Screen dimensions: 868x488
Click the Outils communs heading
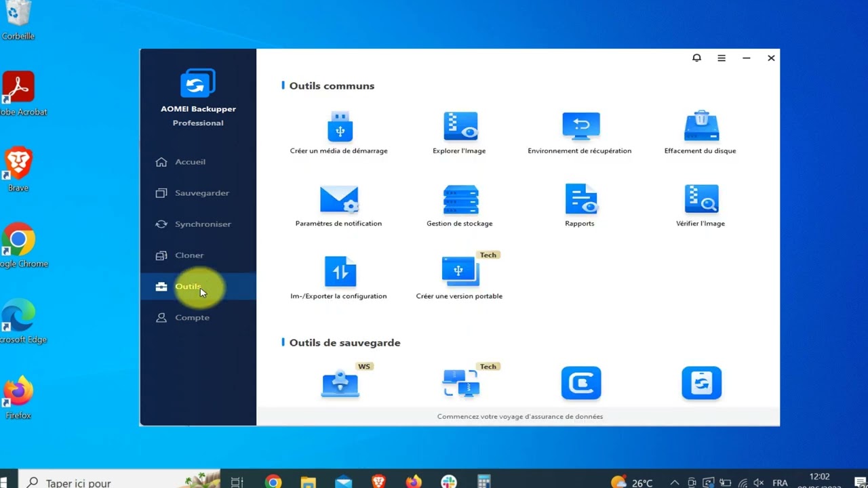332,86
